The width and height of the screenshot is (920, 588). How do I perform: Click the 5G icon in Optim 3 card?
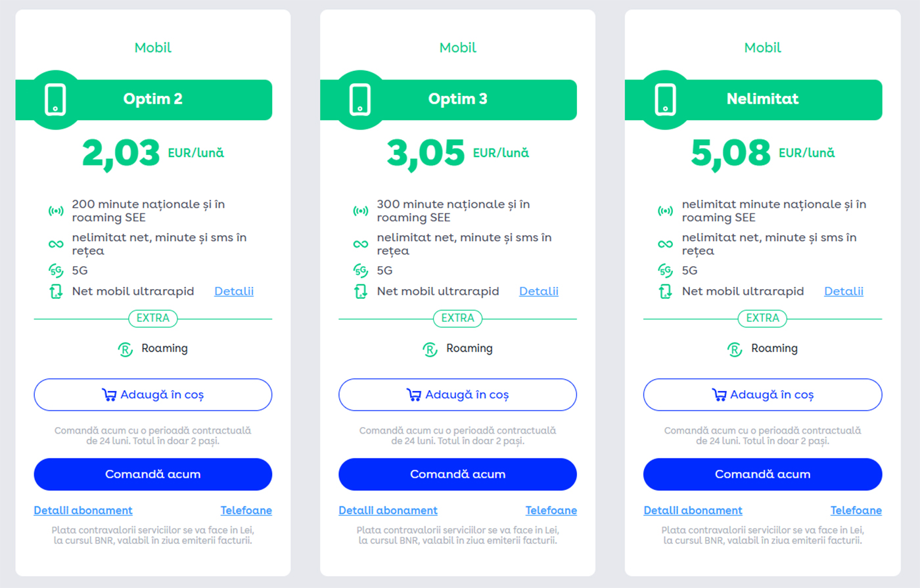[x=360, y=271]
